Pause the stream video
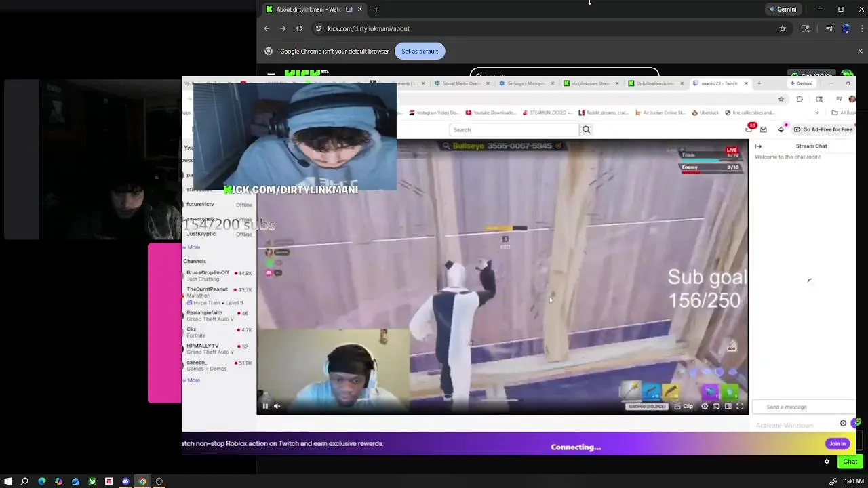Screen dimensions: 868x488 (265, 406)
